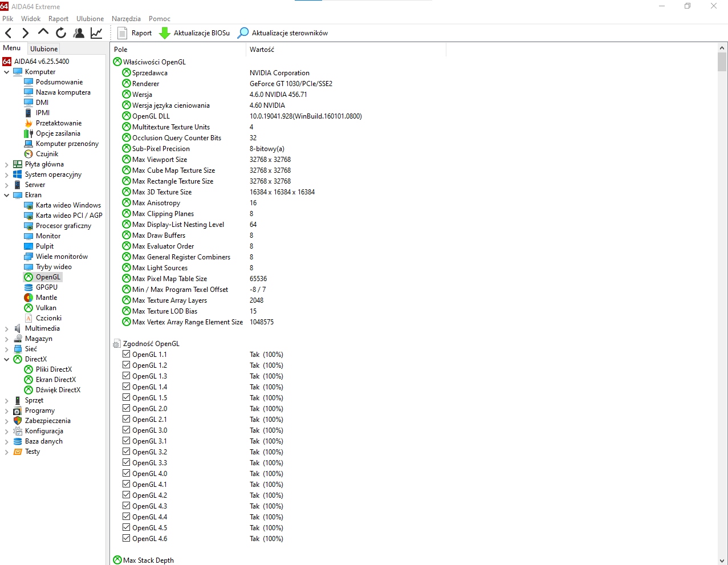This screenshot has width=728, height=565.
Task: Go back with the left arrow toolbar icon
Action: [9, 33]
